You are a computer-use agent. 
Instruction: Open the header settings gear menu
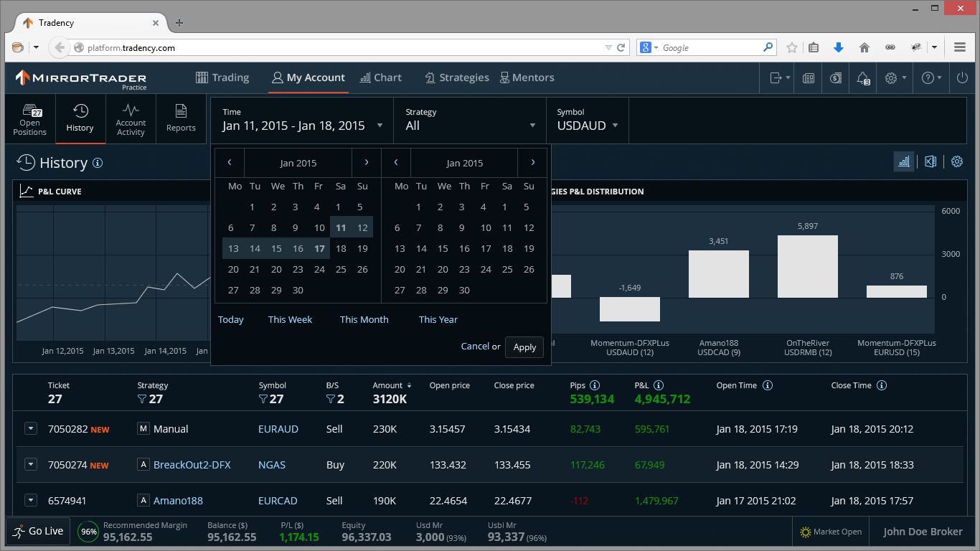coord(895,78)
